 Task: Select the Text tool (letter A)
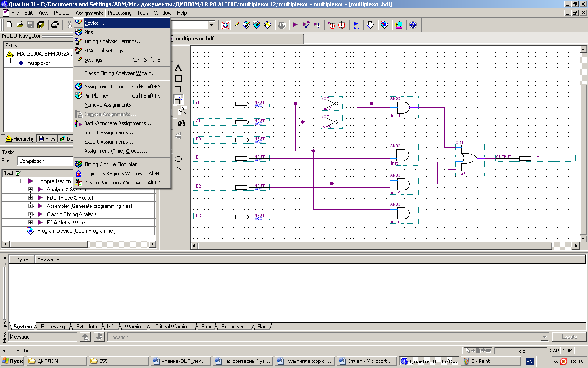(178, 68)
